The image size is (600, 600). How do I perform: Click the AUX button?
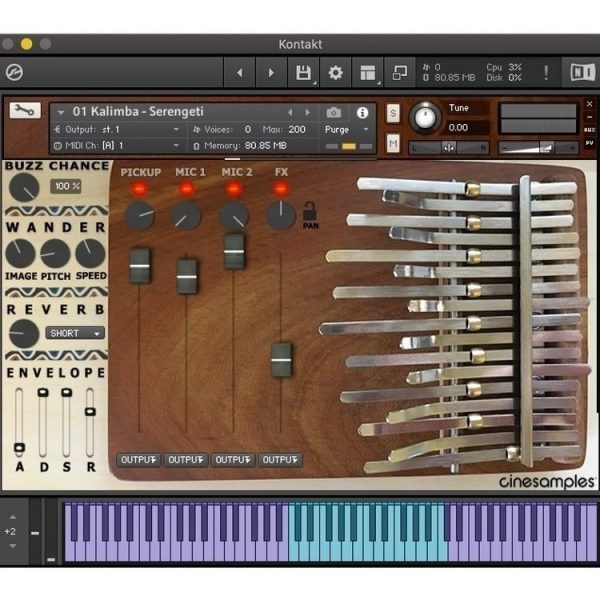tap(589, 130)
